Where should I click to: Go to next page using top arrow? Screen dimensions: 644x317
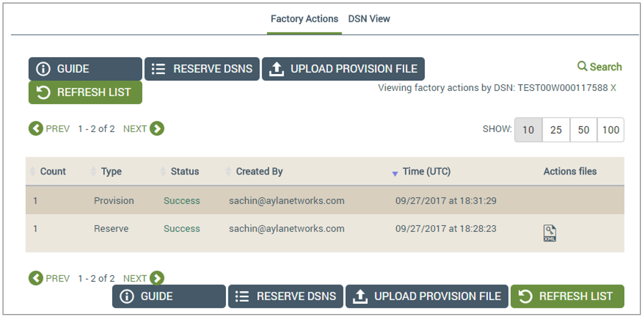click(x=157, y=128)
